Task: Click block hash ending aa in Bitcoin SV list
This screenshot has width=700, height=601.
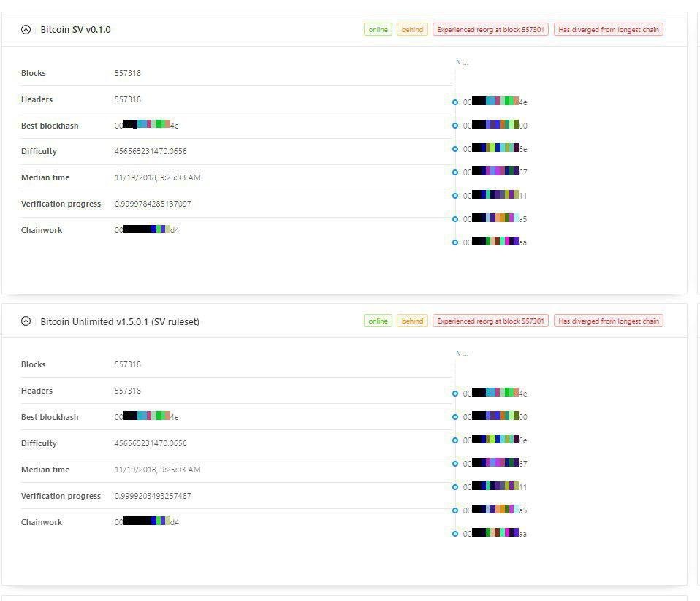Action: click(495, 242)
